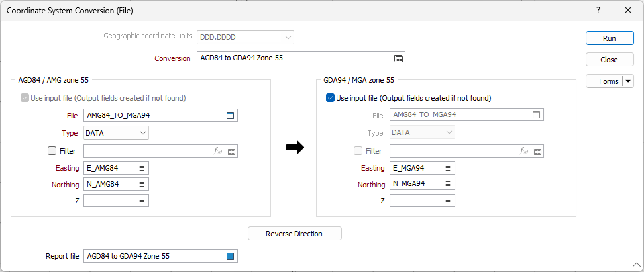The width and height of the screenshot is (644, 272).
Task: Open the input Filter list icon
Action: [x=231, y=151]
